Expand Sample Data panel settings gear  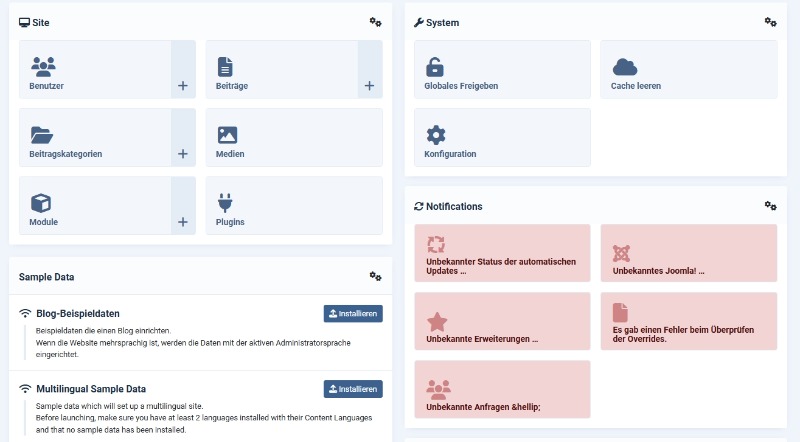pos(375,275)
